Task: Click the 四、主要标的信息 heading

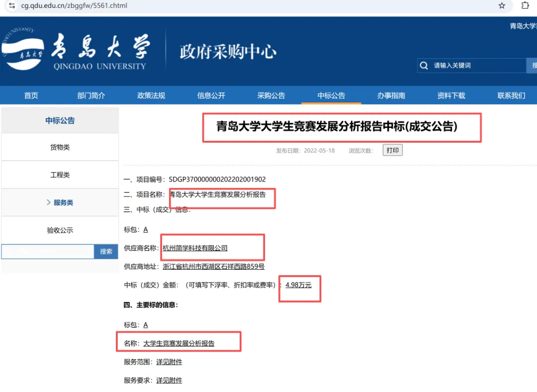Action: [x=151, y=304]
